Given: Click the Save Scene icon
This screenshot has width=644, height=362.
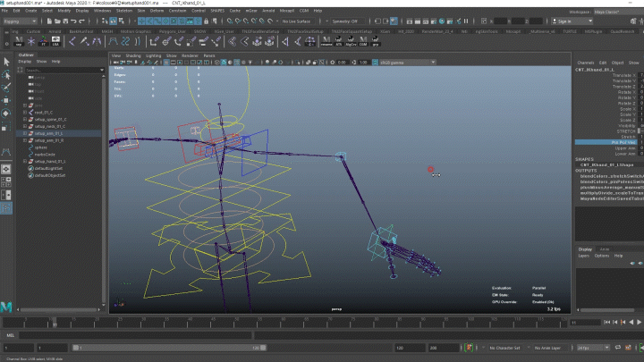Looking at the screenshot, I should [x=65, y=21].
